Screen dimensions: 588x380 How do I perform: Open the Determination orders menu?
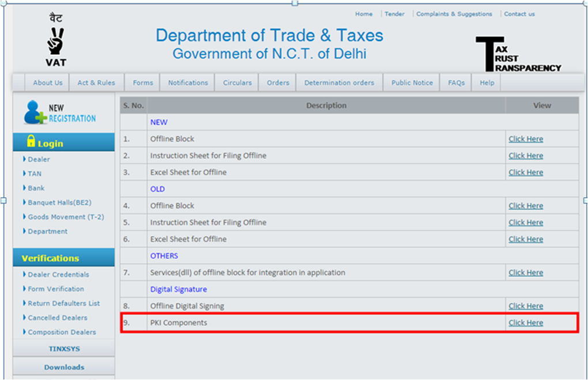point(339,82)
